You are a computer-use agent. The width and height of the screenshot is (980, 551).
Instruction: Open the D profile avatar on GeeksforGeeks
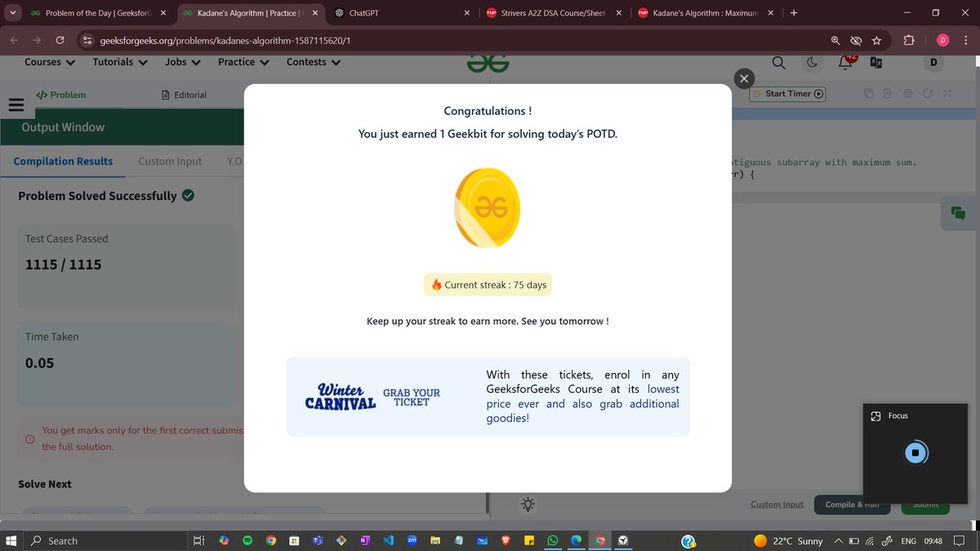tap(933, 63)
